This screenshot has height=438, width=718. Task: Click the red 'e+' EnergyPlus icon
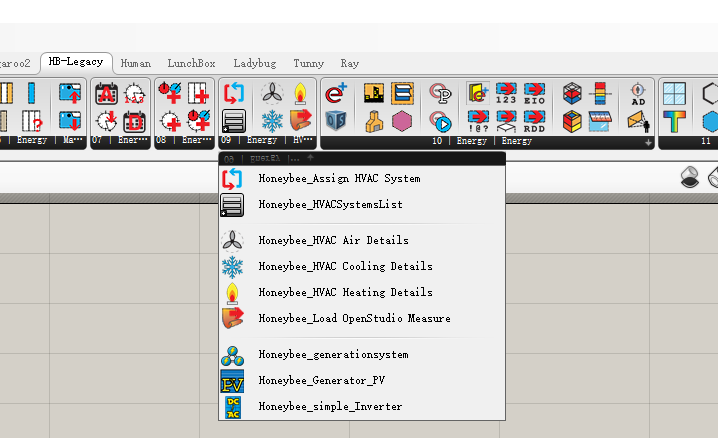click(x=336, y=94)
